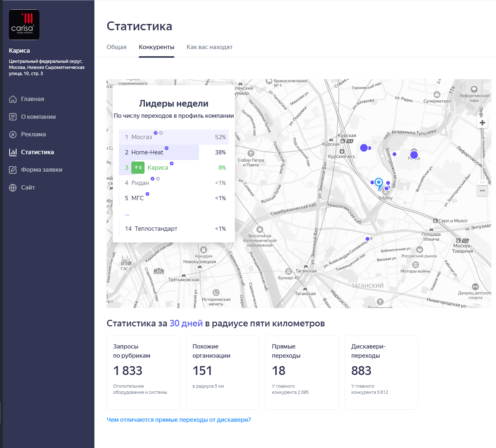Switch to the Как вас находят tab
Screen dimensions: 496x448
coord(209,47)
